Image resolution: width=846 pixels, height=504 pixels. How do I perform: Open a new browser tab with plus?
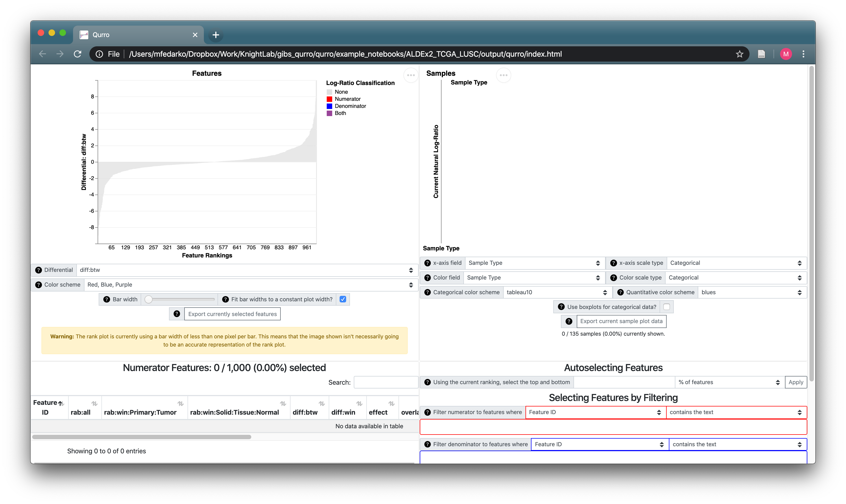point(216,35)
